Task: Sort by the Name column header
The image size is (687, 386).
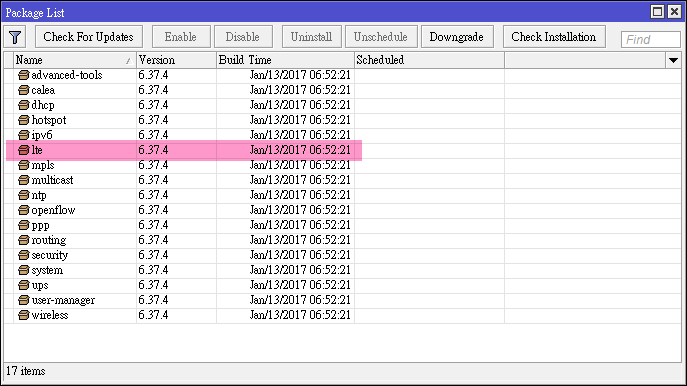Action: (75, 60)
